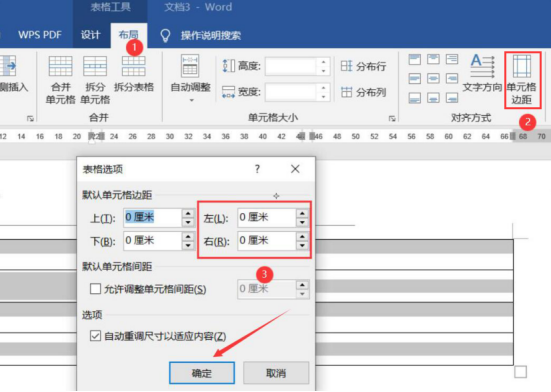Click the Merge Cells (合并单元格) icon
The width and height of the screenshot is (551, 392).
coord(60,66)
